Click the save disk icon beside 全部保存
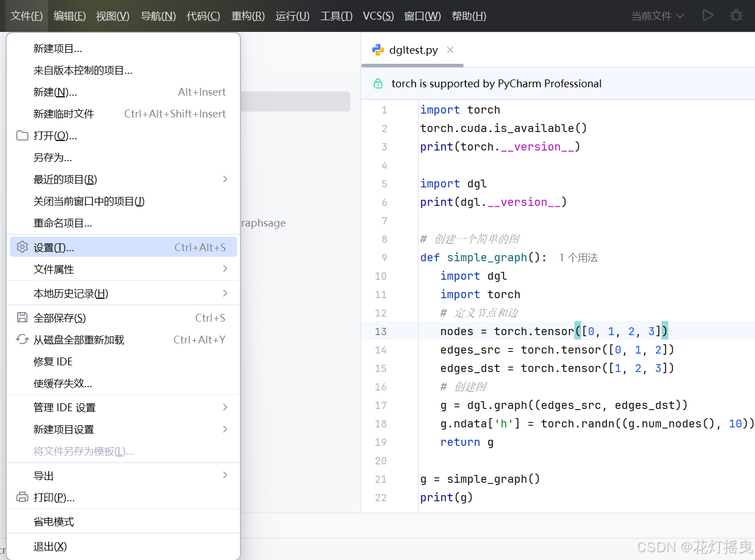The width and height of the screenshot is (755, 560). tap(22, 318)
